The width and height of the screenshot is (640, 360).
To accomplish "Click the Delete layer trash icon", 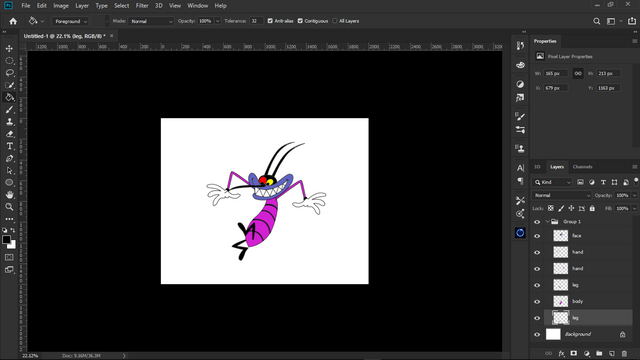I will pyautogui.click(x=624, y=353).
